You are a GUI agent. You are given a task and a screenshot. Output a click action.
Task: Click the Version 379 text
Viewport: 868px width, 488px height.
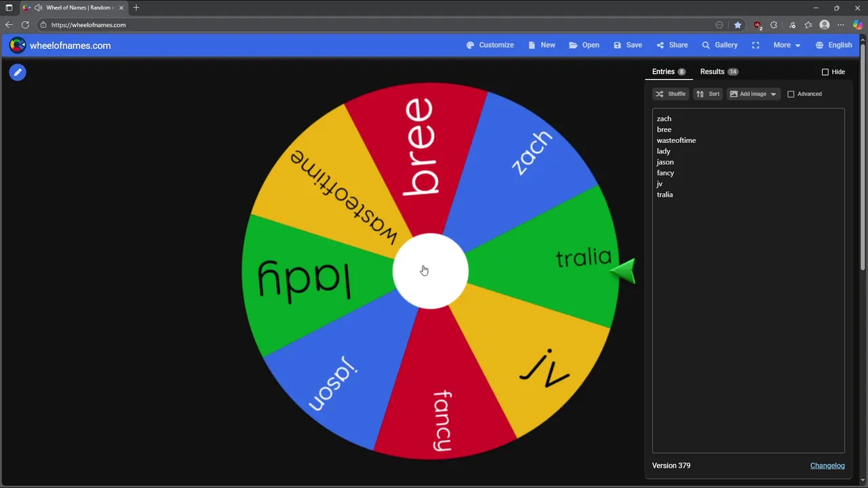coord(671,466)
